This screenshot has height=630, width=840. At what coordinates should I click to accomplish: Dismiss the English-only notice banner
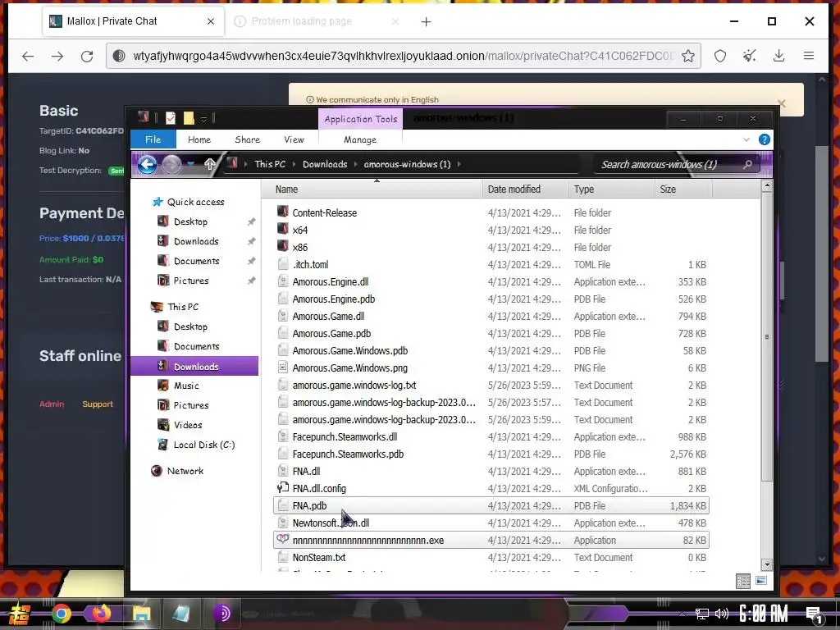click(782, 103)
